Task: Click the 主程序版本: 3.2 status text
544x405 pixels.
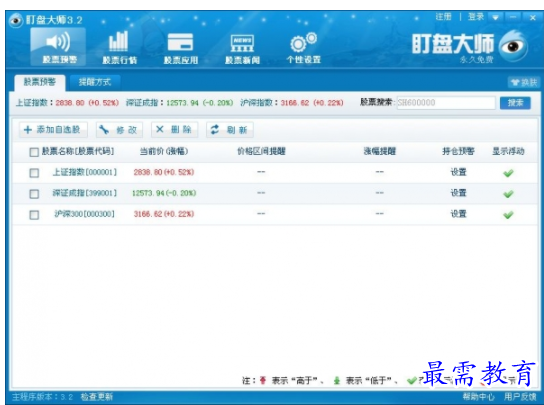Action: [x=43, y=397]
